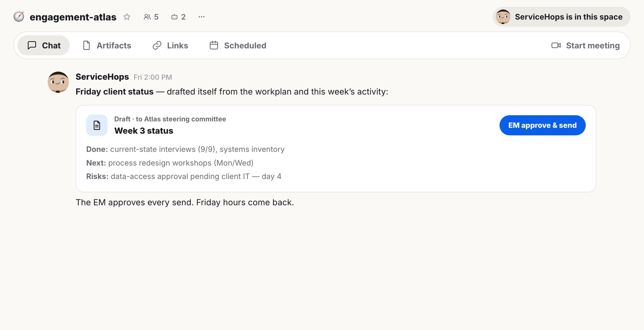Click the engagement-atlas space title

pyautogui.click(x=73, y=17)
